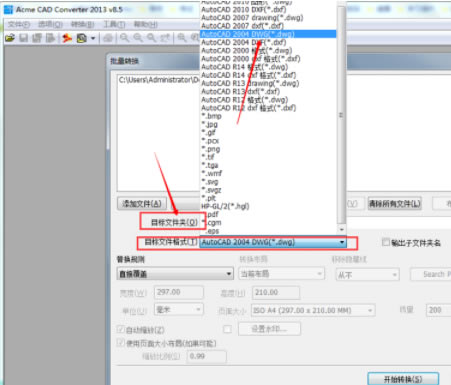Open the 帮助(H) menu
This screenshot has width=451, height=385.
click(145, 24)
